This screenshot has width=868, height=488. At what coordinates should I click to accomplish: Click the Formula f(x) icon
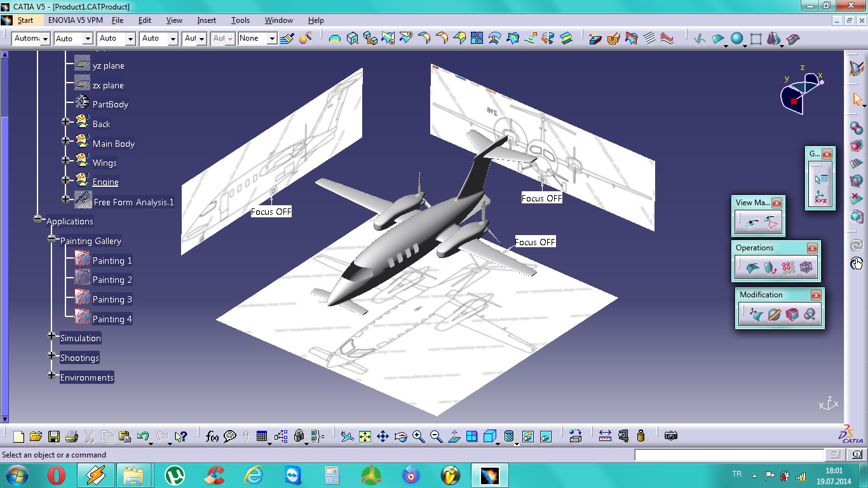point(212,437)
